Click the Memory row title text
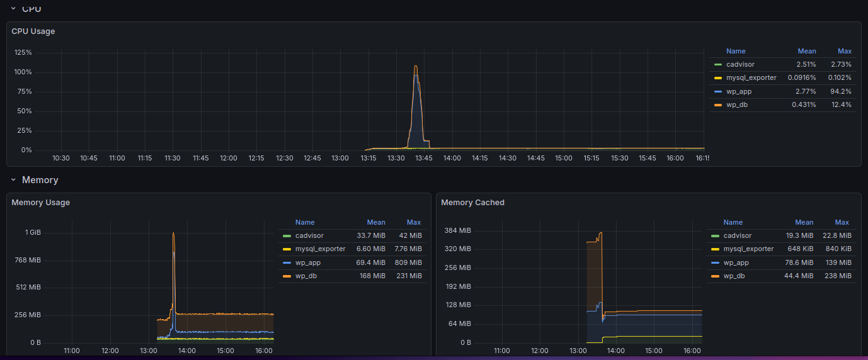 [x=40, y=180]
